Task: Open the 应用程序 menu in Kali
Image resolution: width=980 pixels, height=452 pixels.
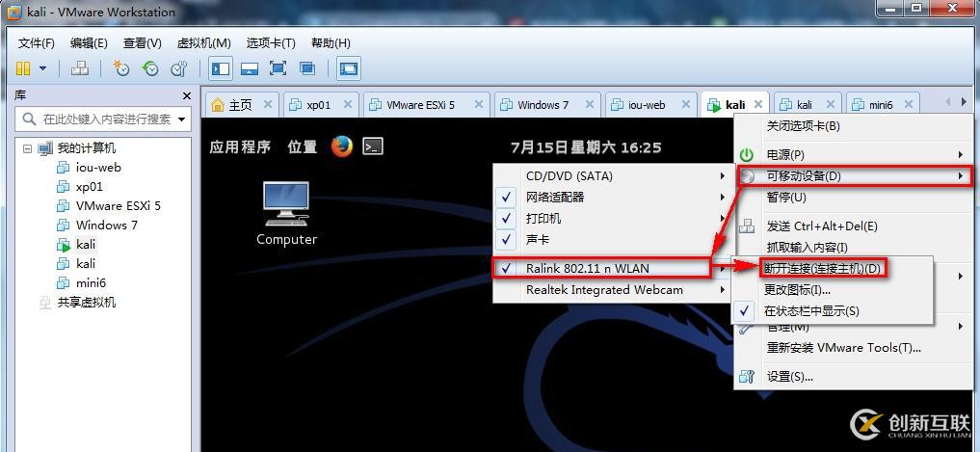Action: [240, 146]
